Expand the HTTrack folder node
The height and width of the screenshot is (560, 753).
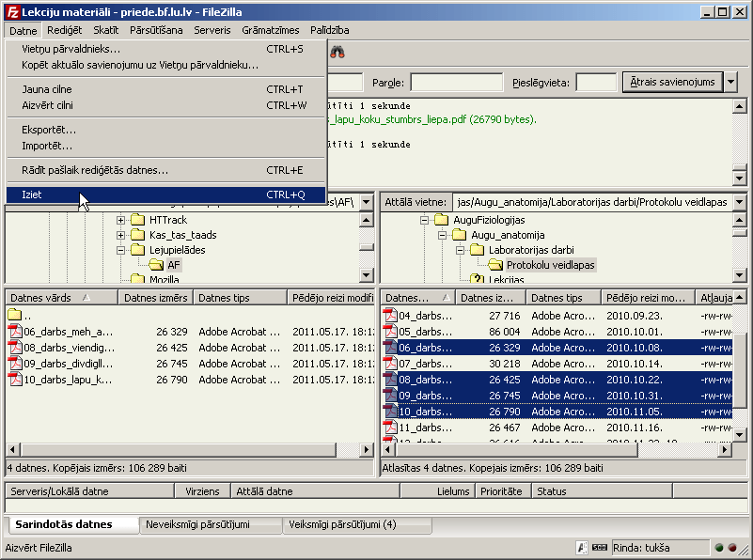120,220
